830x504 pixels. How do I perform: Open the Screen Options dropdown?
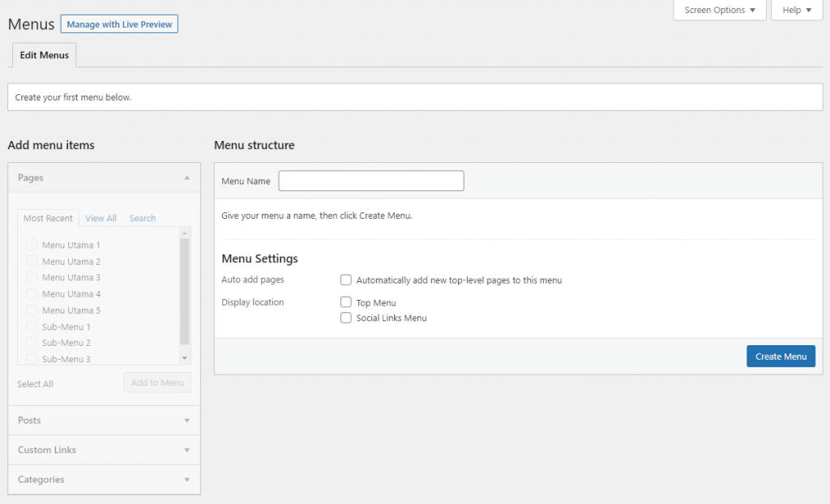click(718, 10)
